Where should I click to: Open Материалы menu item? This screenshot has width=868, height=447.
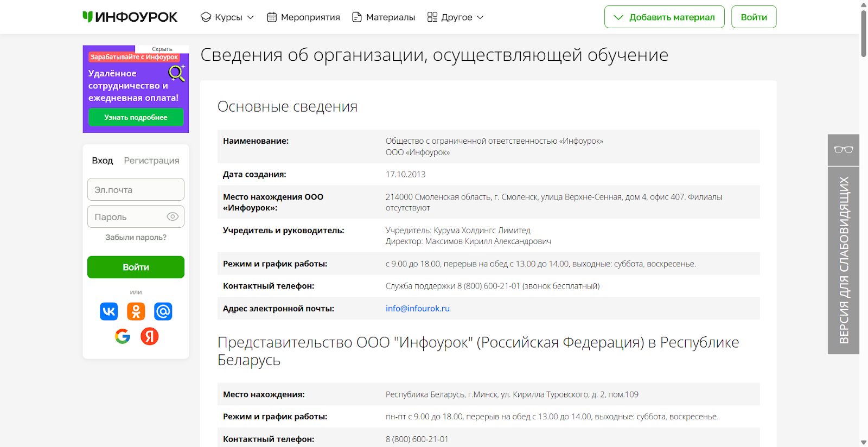pyautogui.click(x=384, y=17)
